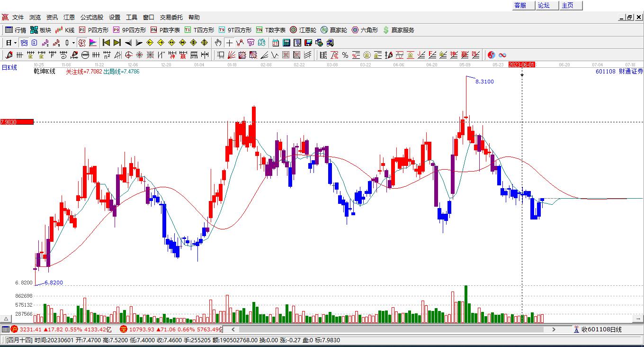Open the T数字表 tool
This screenshot has width=644, height=347.
[271, 30]
